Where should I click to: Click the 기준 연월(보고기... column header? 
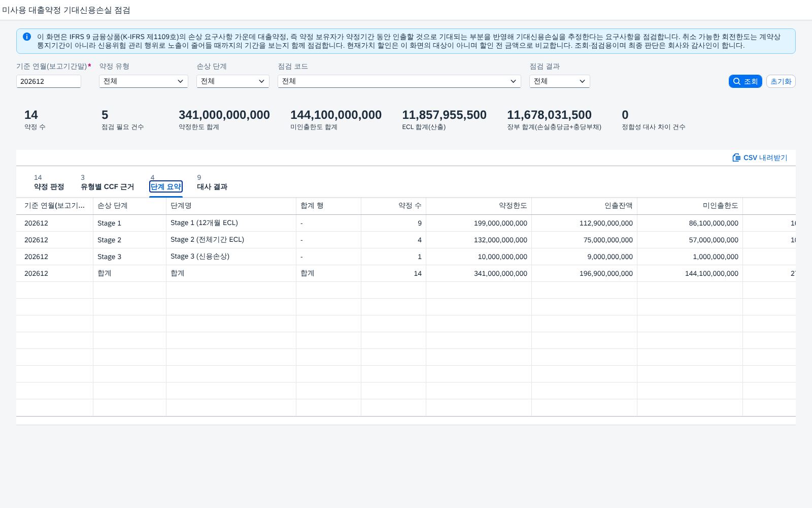pos(54,206)
